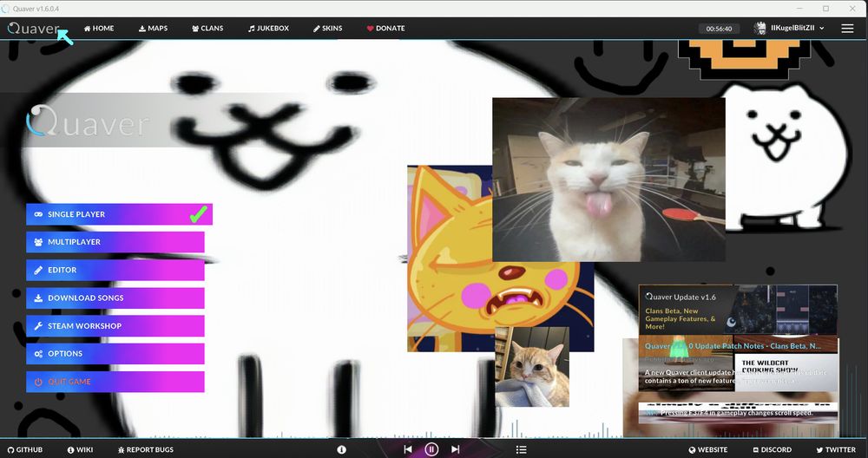
Task: Click the pencil icon beside Editor
Action: pos(38,270)
